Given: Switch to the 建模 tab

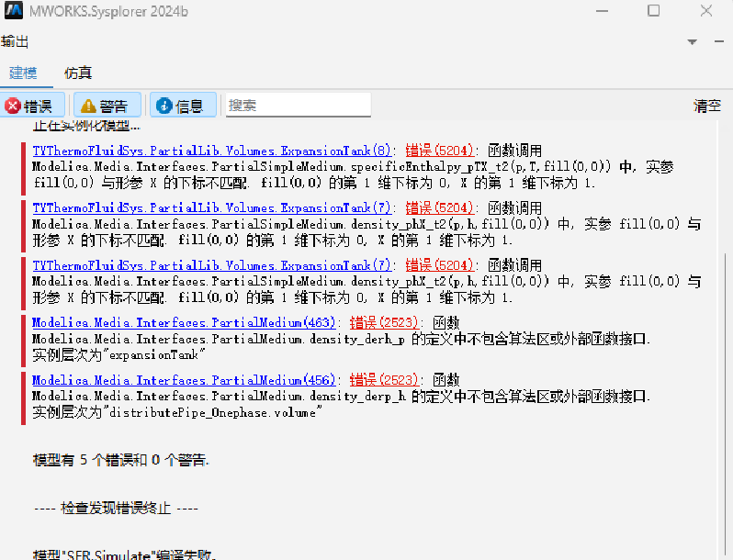Looking at the screenshot, I should tap(23, 73).
